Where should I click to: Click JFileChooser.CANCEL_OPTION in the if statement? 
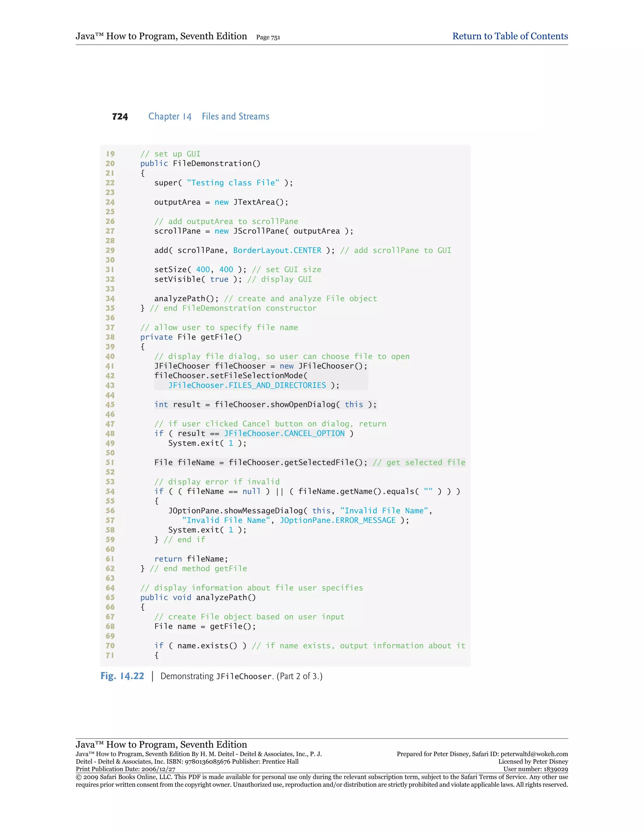pos(284,434)
